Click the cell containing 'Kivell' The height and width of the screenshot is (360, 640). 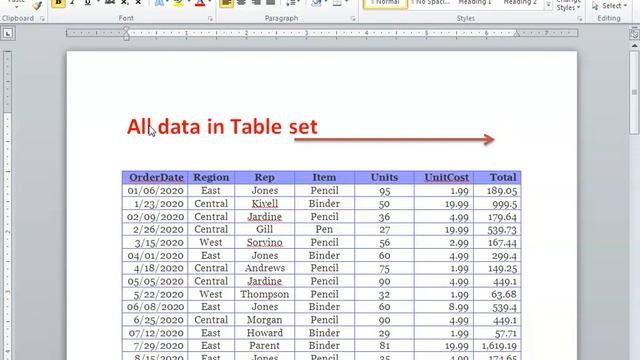pos(264,204)
